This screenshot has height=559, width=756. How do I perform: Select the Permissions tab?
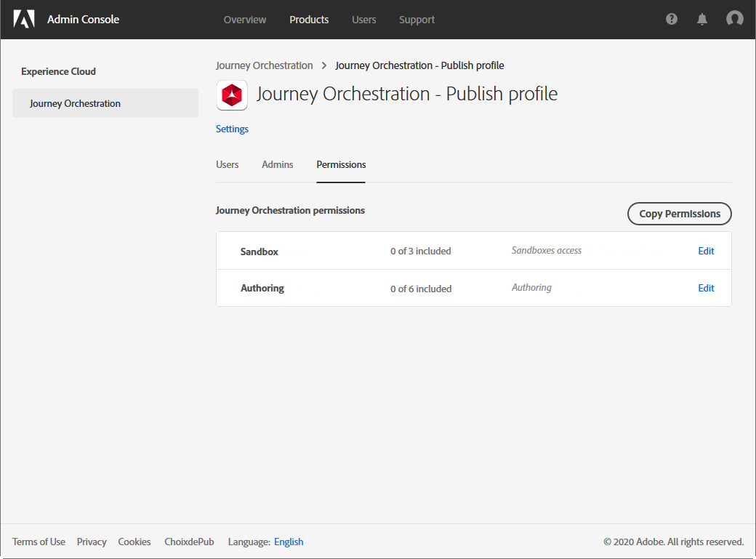[x=341, y=164]
